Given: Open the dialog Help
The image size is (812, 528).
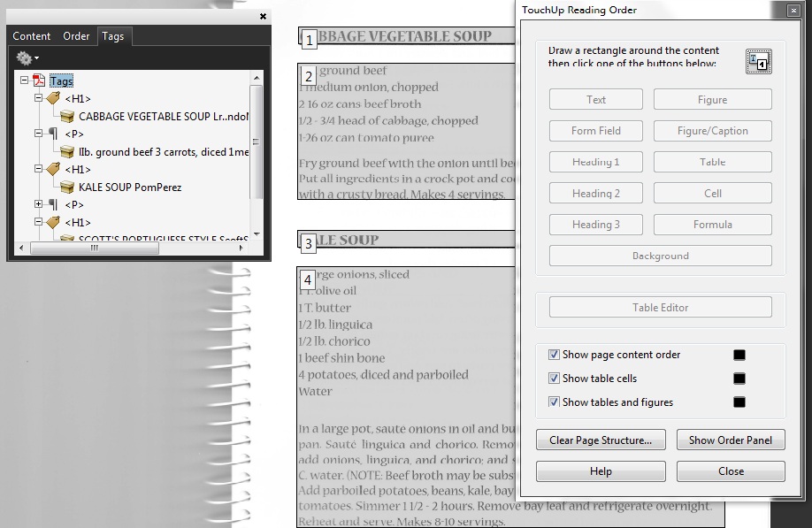Looking at the screenshot, I should tap(600, 471).
